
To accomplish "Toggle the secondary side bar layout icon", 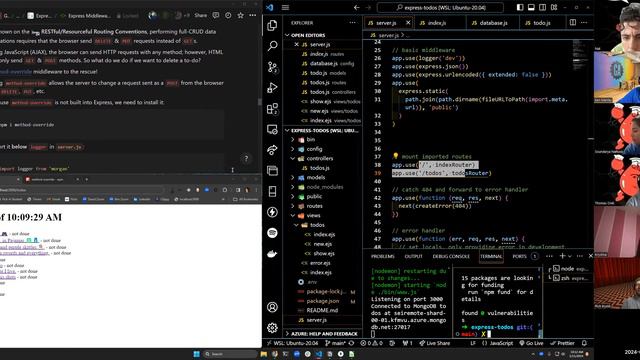I will click(542, 7).
